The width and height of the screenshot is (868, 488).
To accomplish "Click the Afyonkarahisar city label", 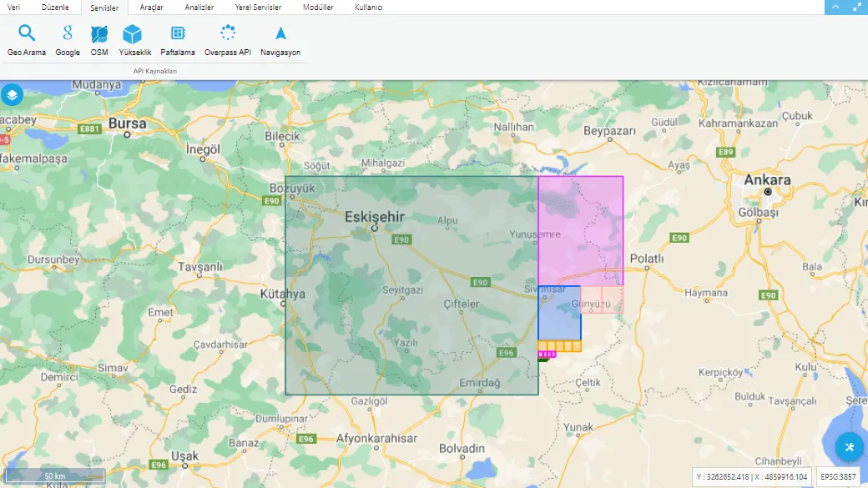I will point(376,438).
